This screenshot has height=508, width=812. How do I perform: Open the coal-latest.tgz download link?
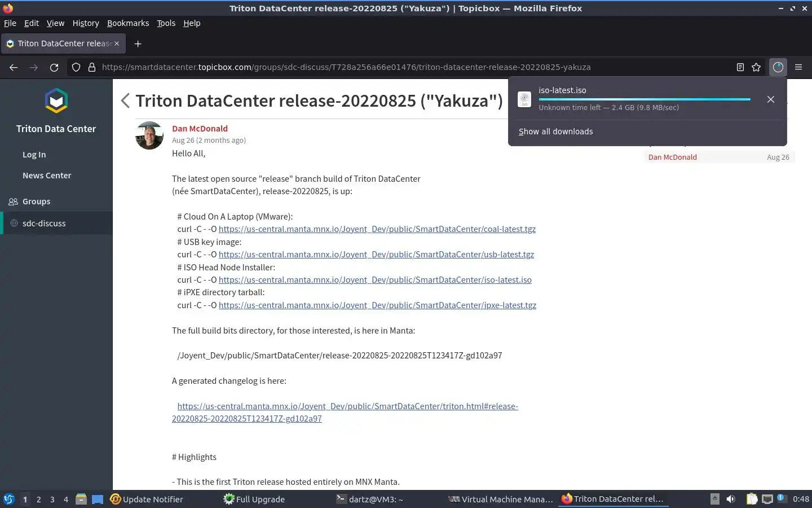377,229
